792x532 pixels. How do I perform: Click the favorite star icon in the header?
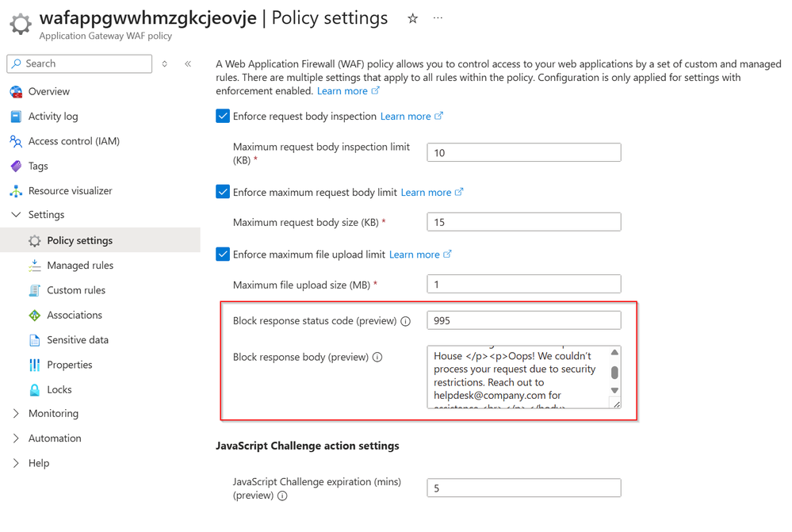[x=412, y=18]
